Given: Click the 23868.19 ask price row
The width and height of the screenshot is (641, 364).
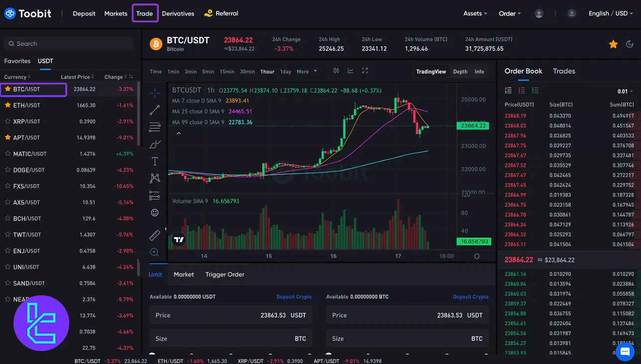Looking at the screenshot, I should click(569, 116).
